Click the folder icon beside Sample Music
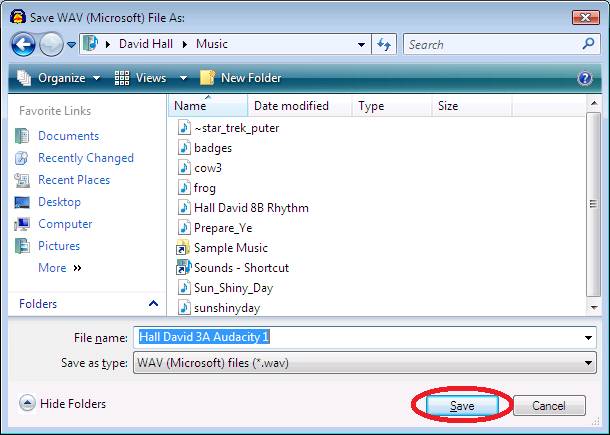610x435 pixels. click(x=183, y=248)
